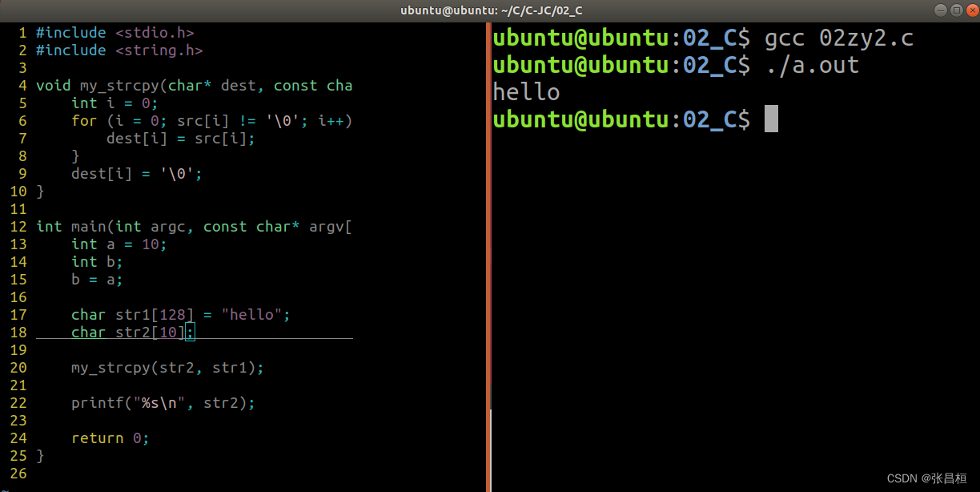Click the orange close icon on the terminal

972,10
